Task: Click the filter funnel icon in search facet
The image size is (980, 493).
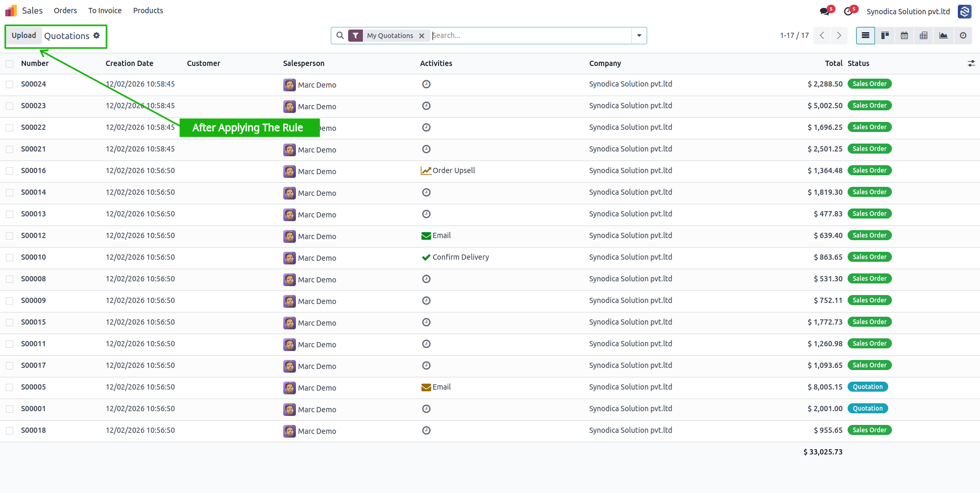Action: pos(356,35)
